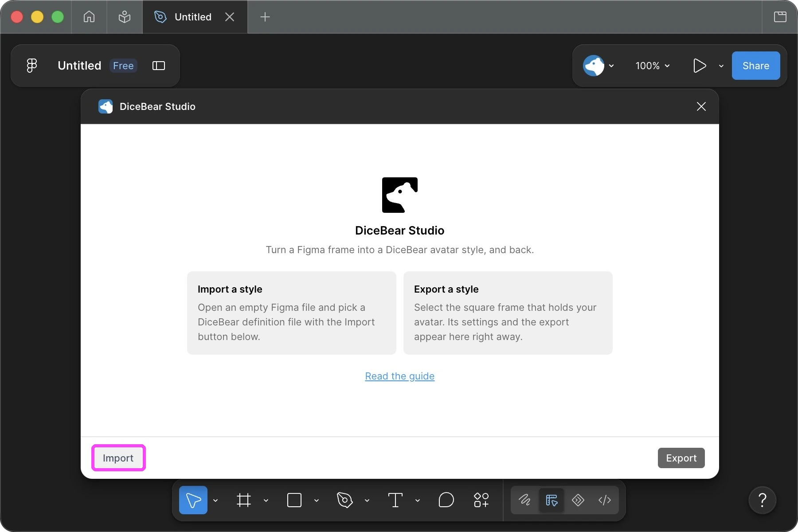Click the Share button

[x=756, y=66]
